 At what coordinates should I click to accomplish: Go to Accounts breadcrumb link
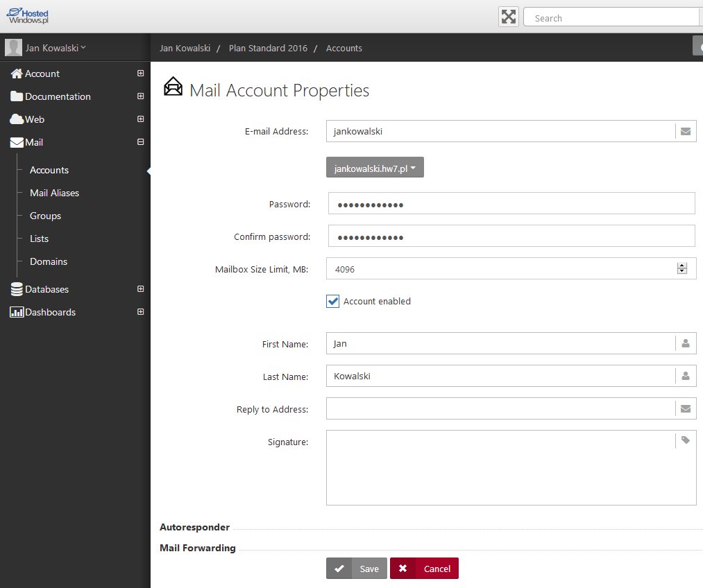[x=344, y=48]
